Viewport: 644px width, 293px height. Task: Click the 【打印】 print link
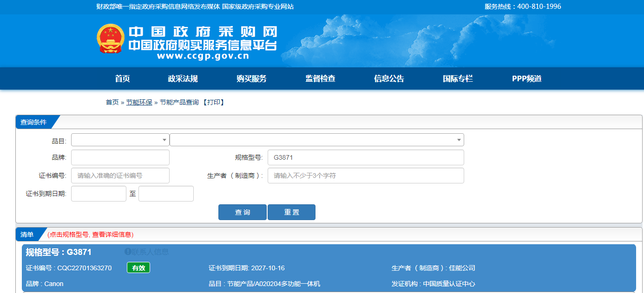213,102
